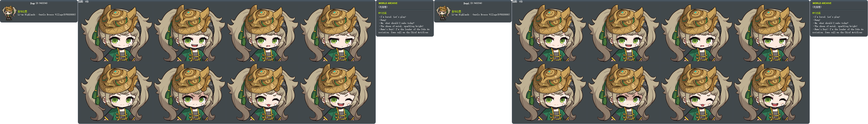Select the open-mouth smiling portrait in the Day gallery
The height and width of the screenshot is (124, 868).
coord(189,33)
